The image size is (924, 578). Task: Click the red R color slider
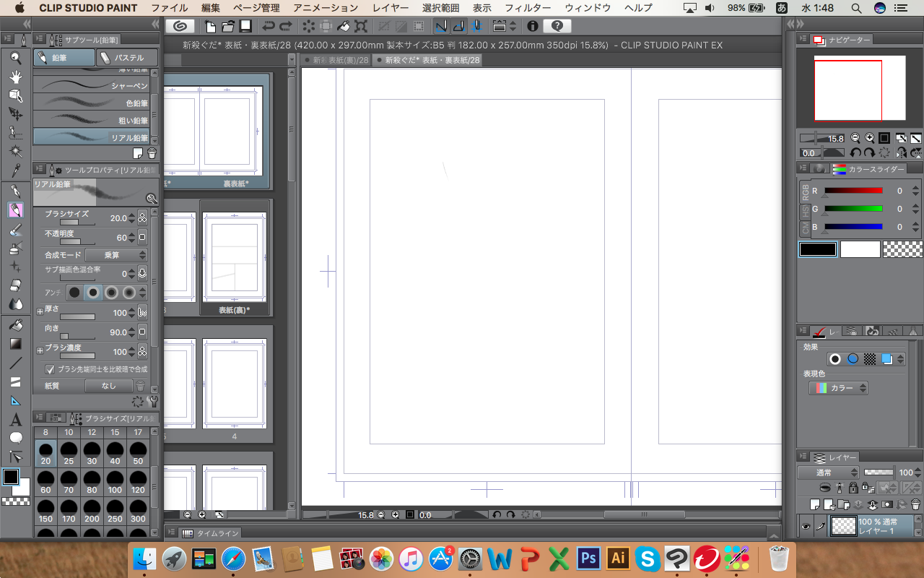(x=853, y=191)
